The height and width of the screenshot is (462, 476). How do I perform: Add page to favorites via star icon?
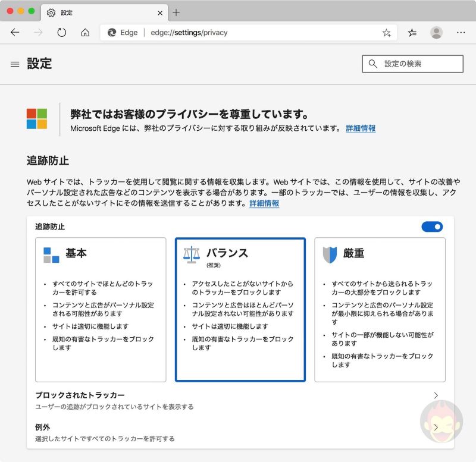[x=386, y=33]
